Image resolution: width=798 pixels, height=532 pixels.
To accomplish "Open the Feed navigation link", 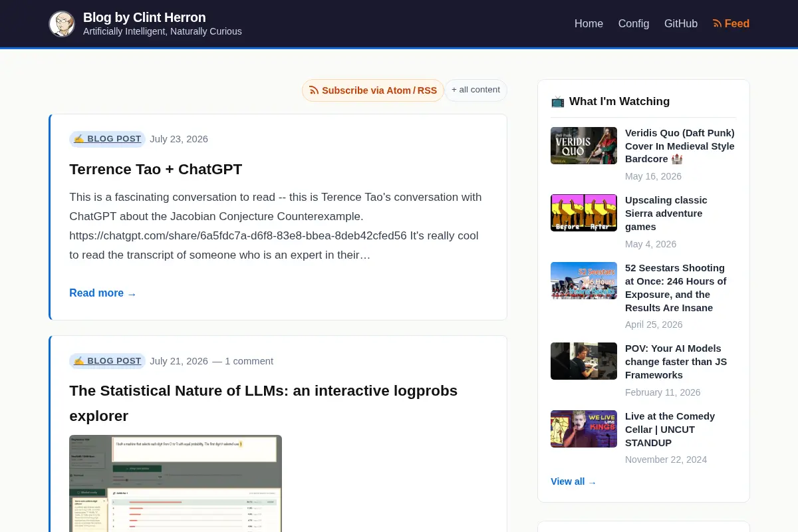I will (731, 23).
